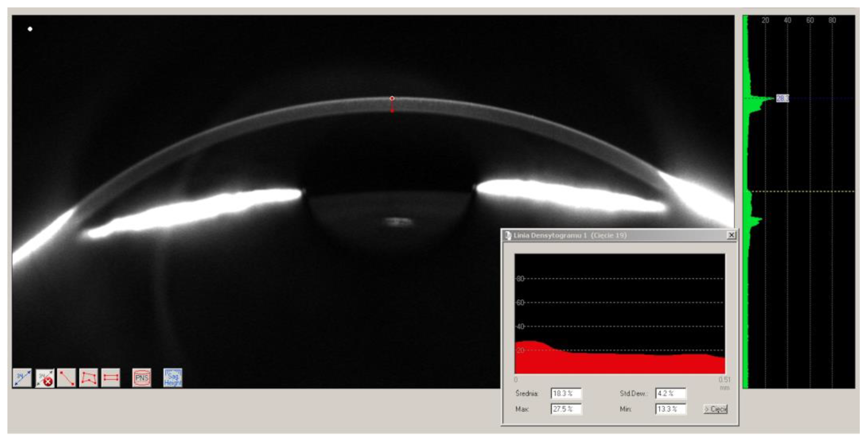The height and width of the screenshot is (442, 868).
Task: Click the Min value field
Action: coord(670,409)
